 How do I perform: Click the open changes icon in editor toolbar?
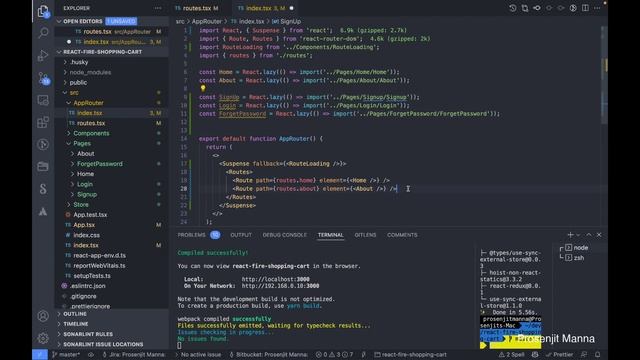pyautogui.click(x=525, y=8)
